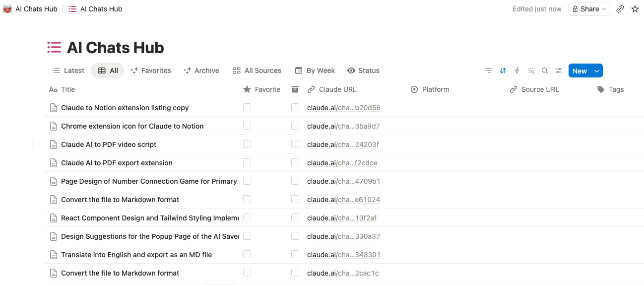
Task: Click the AI sparkle icon beside search
Action: [x=531, y=71]
